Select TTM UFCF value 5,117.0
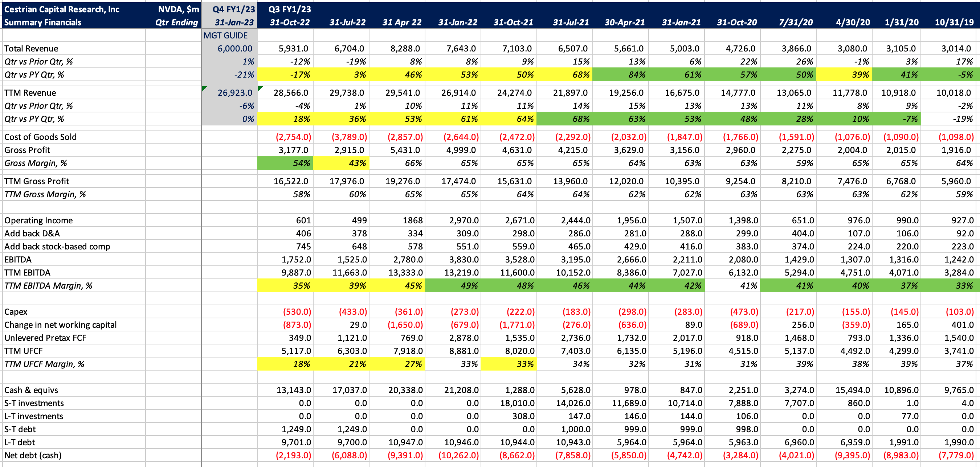The image size is (980, 467). 296,351
